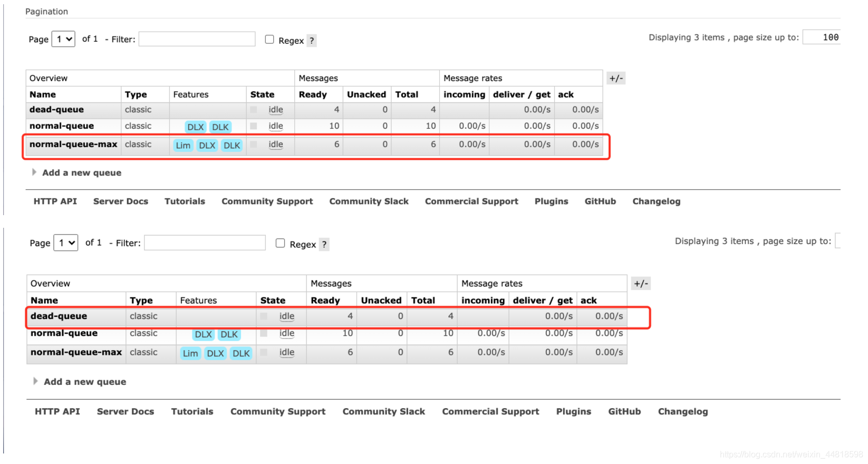Open the Page number dropdown in lower panel
The image size is (868, 464).
[x=66, y=243]
